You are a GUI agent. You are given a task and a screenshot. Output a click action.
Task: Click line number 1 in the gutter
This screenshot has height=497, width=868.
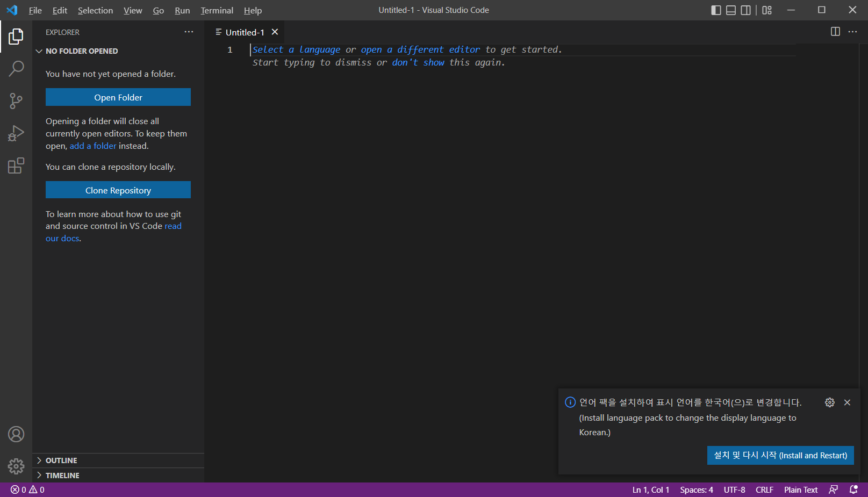tap(230, 50)
